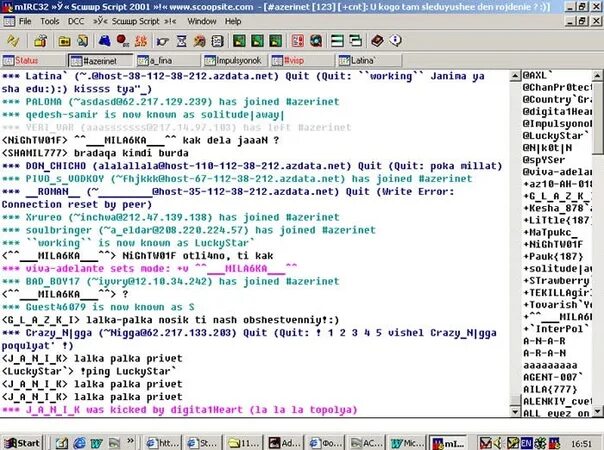Click the hourglass timer toolbar icon
This screenshot has width=604, height=450.
[181, 40]
